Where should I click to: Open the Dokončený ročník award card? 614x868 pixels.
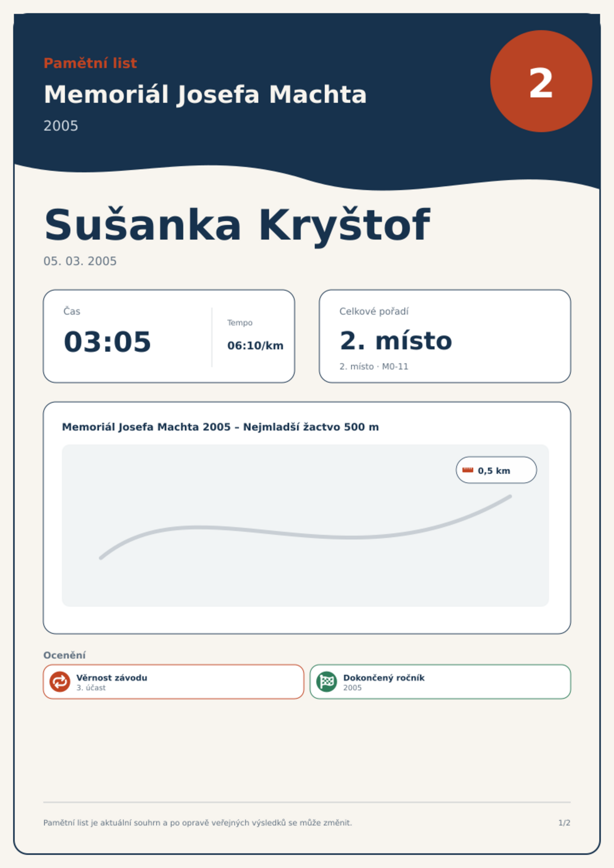pyautogui.click(x=440, y=682)
